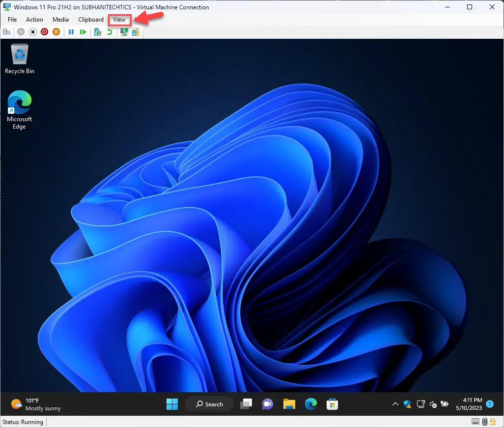
Task: Open the Clipboard menu
Action: pyautogui.click(x=91, y=20)
